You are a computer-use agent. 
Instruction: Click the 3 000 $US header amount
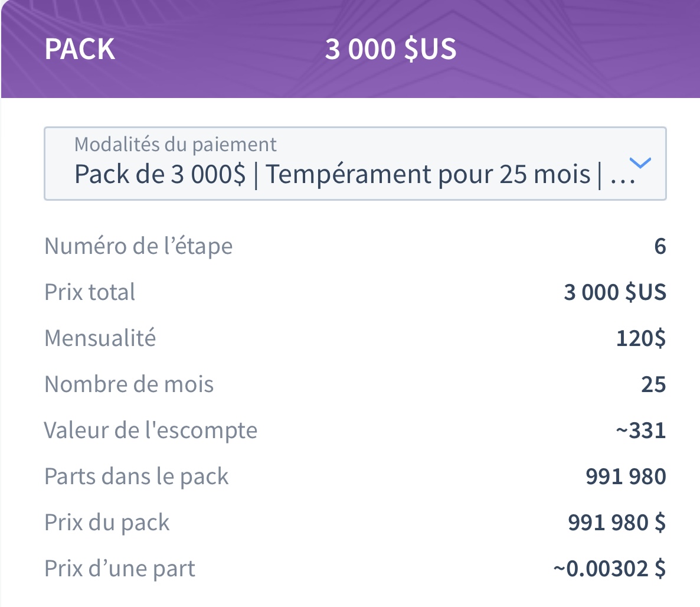(391, 48)
